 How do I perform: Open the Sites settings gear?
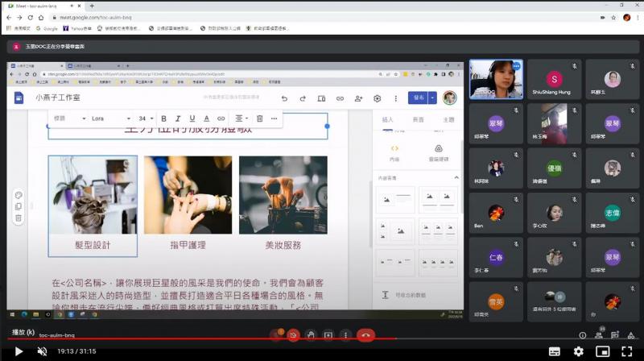(377, 98)
